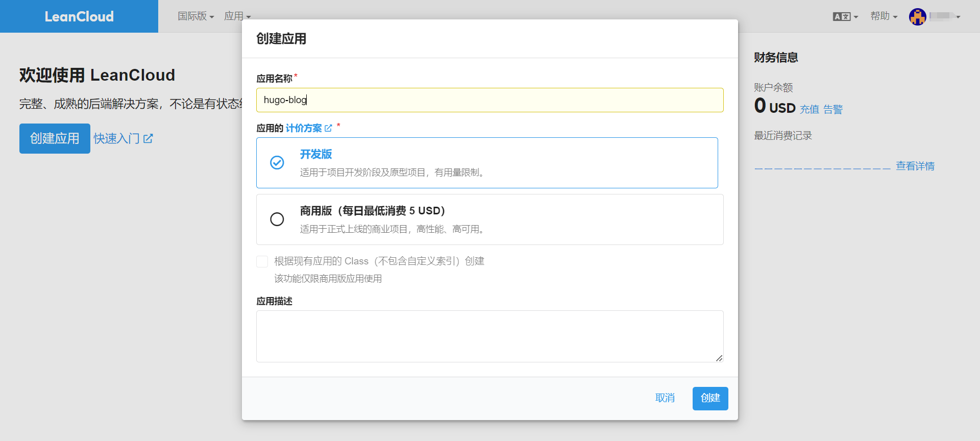Open the 应用 dropdown menu
This screenshot has height=441, width=980.
(x=237, y=16)
